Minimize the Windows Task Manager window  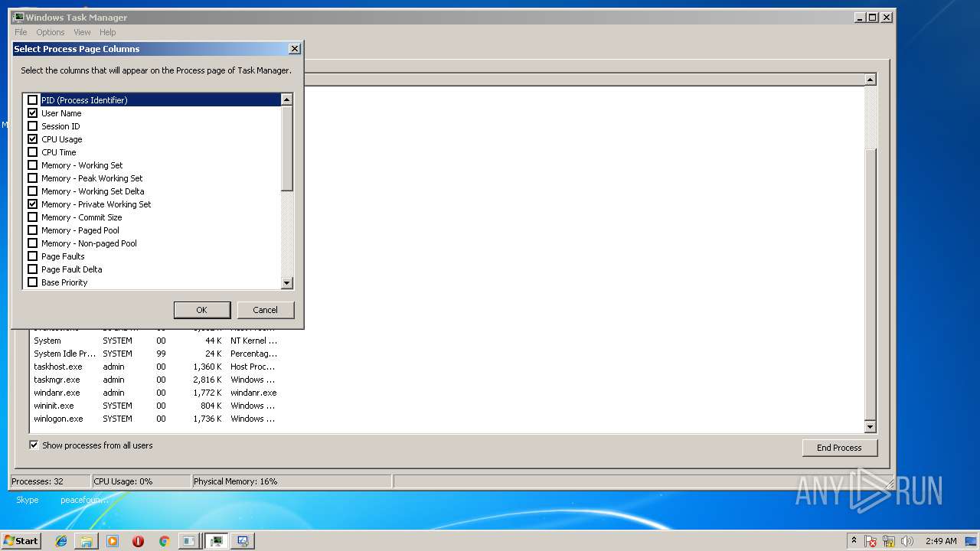(860, 17)
